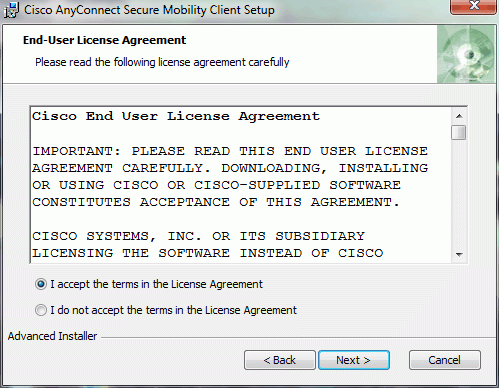Image resolution: width=499 pixels, height=388 pixels.
Task: Go back with the < Back button
Action: click(x=280, y=360)
